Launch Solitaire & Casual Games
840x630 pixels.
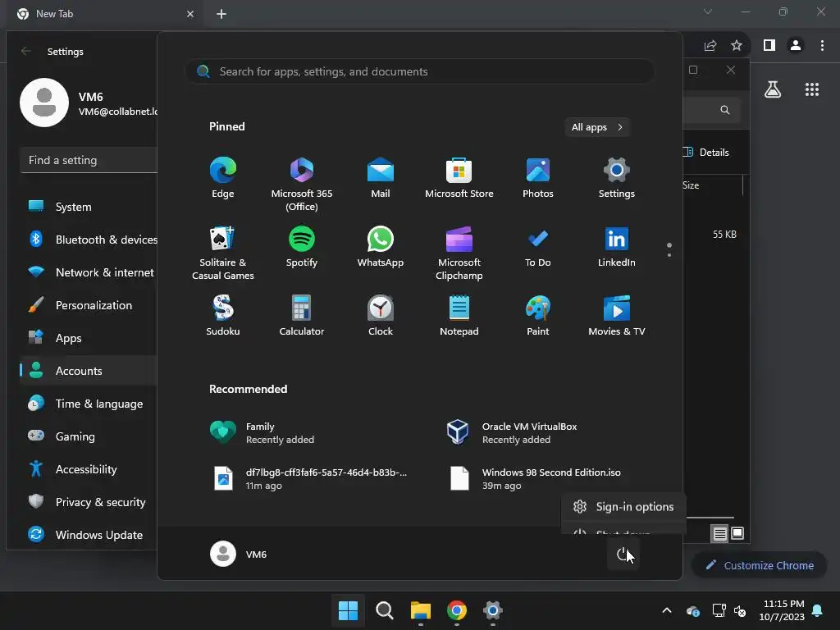point(223,253)
